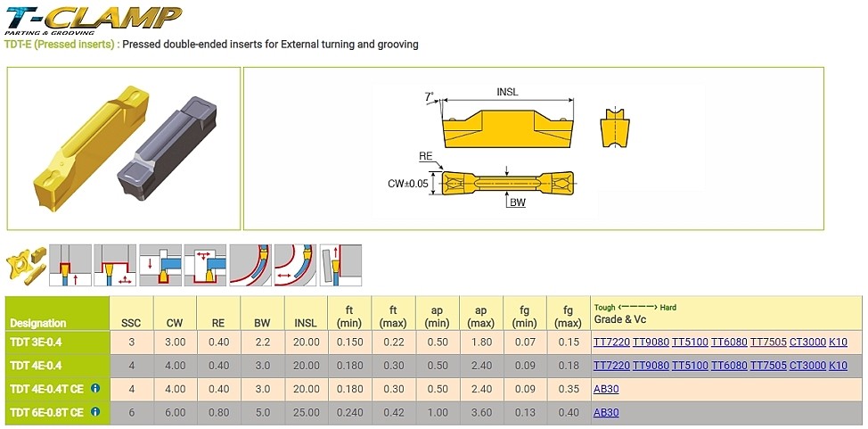Click the info icon beside TDT 6E-0.8T CE
This screenshot has width=868, height=429.
[x=94, y=412]
